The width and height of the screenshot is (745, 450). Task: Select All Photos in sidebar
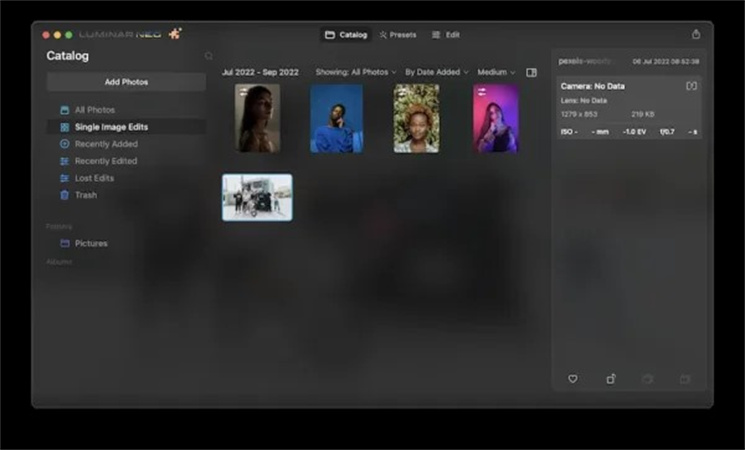[126, 110]
